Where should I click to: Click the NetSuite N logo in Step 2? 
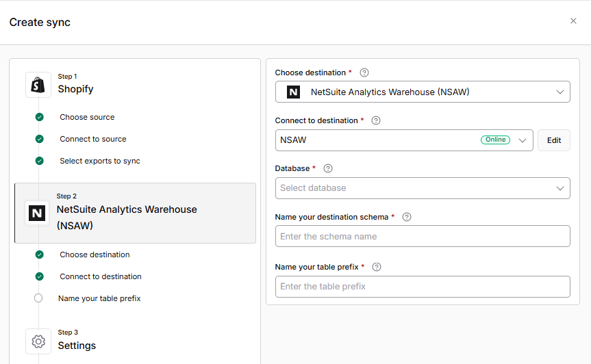point(37,213)
